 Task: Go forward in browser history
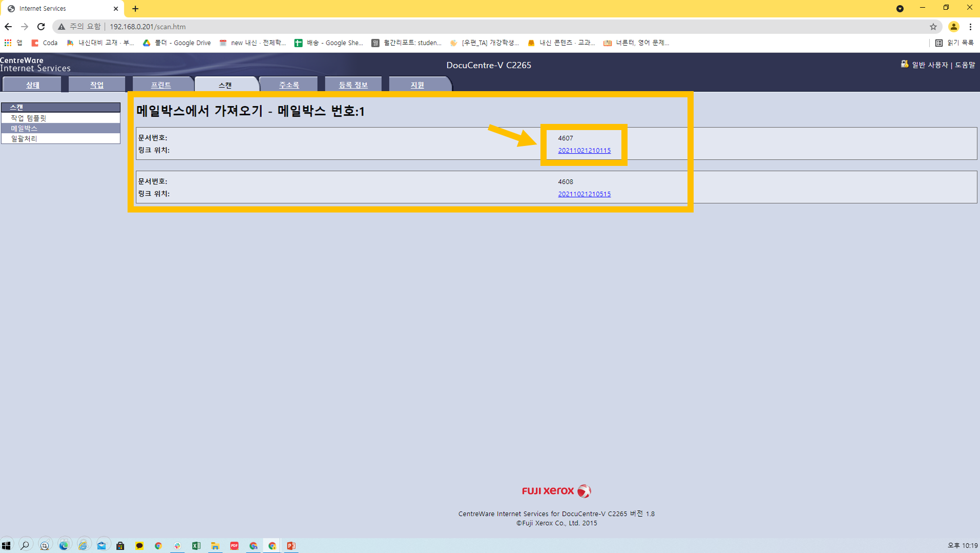click(x=25, y=27)
